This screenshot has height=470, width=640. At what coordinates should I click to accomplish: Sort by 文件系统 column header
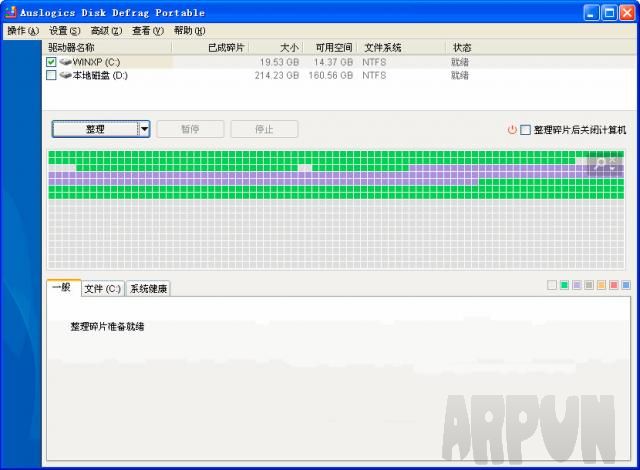(x=401, y=48)
